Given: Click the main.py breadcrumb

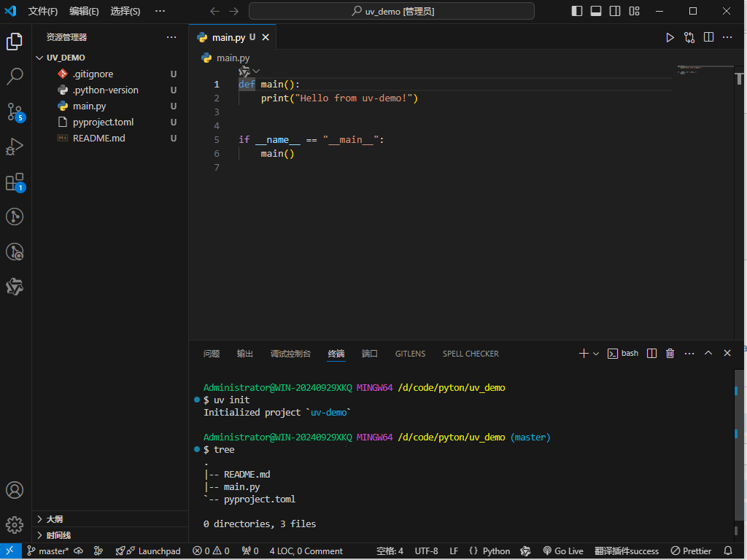Looking at the screenshot, I should [226, 58].
